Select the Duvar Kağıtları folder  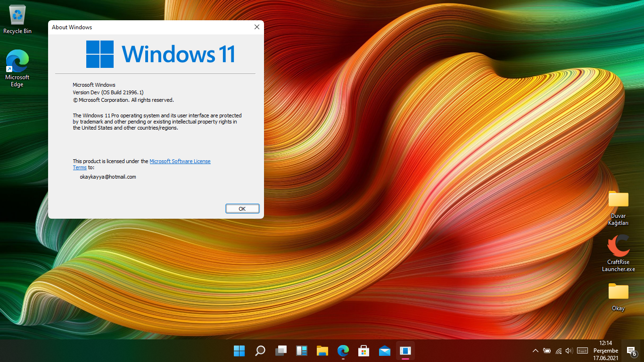coord(618,208)
